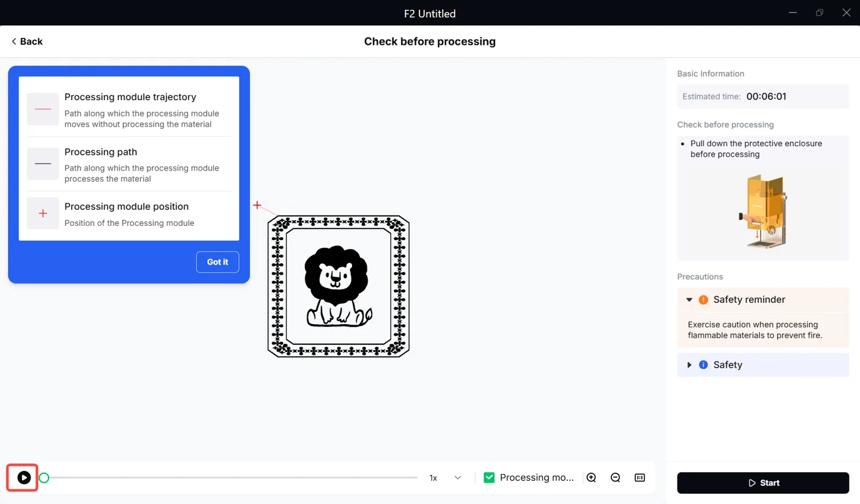The height and width of the screenshot is (504, 860).
Task: Click the green handle on the preview slider
Action: pos(44,478)
